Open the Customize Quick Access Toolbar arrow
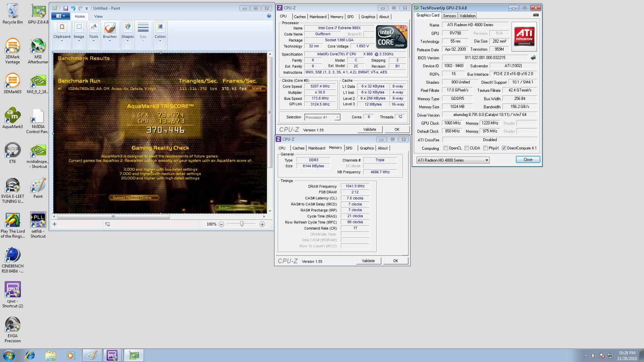 (x=87, y=8)
